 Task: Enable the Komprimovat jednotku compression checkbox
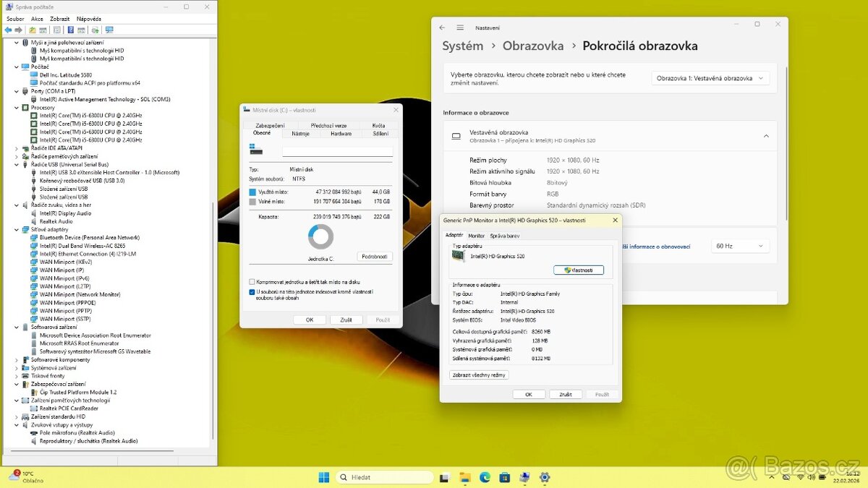pyautogui.click(x=252, y=281)
